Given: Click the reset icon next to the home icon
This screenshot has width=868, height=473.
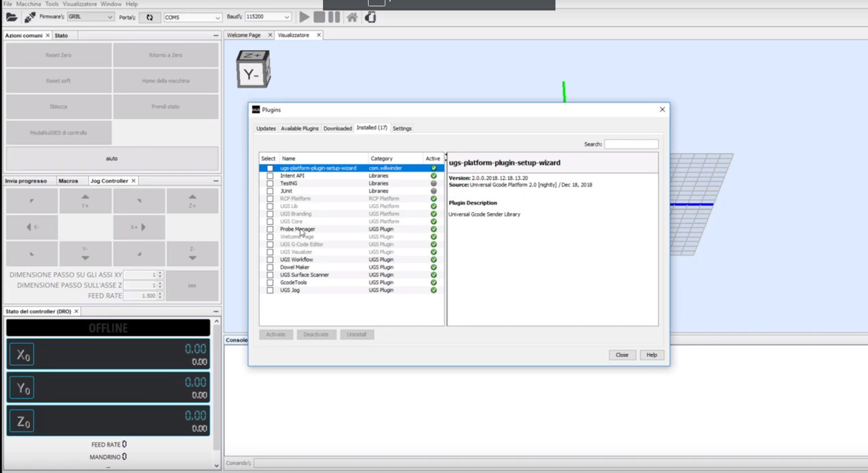Looking at the screenshot, I should click(371, 17).
